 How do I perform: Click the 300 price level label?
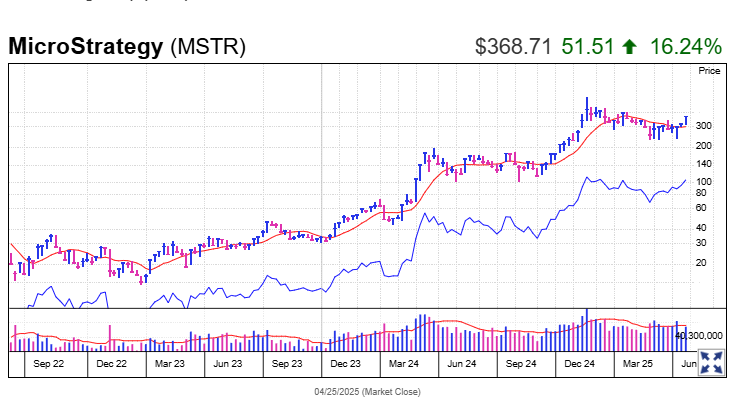tap(703, 126)
